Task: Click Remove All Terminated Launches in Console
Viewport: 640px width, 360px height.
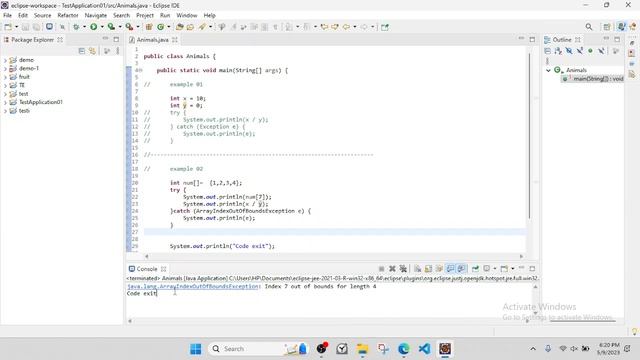Action: coord(403,269)
